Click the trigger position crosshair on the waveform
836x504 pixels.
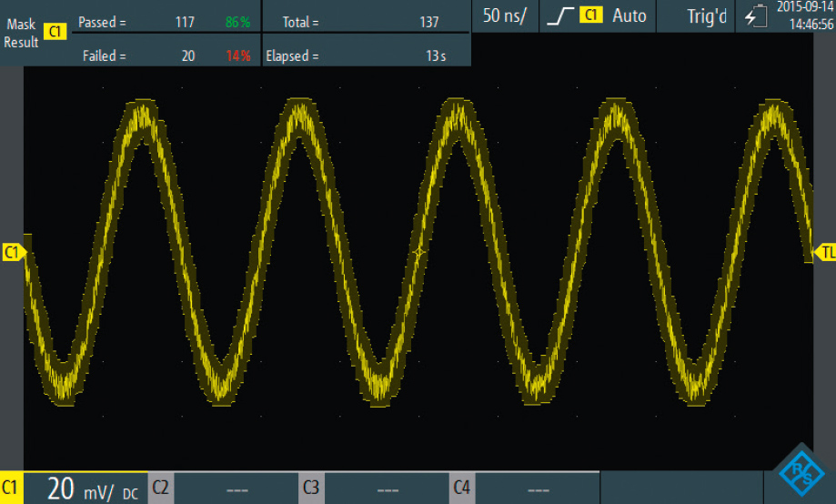pyautogui.click(x=418, y=255)
